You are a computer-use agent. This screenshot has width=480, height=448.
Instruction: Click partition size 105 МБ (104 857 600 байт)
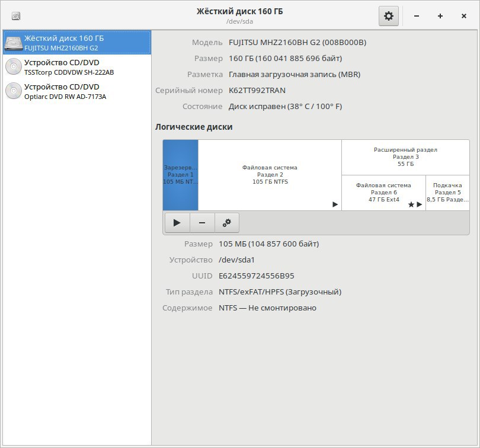269,244
